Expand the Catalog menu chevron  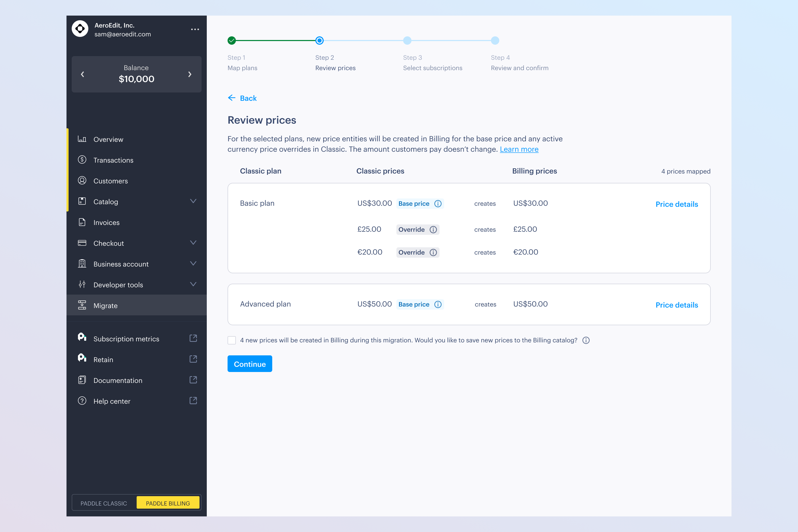(193, 202)
